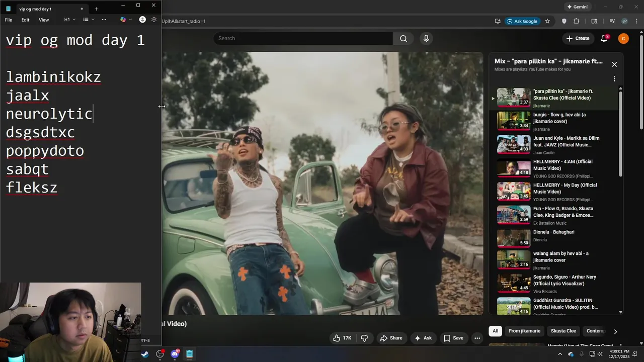Open more actions ellipsis under video
644x362 pixels.
477,338
